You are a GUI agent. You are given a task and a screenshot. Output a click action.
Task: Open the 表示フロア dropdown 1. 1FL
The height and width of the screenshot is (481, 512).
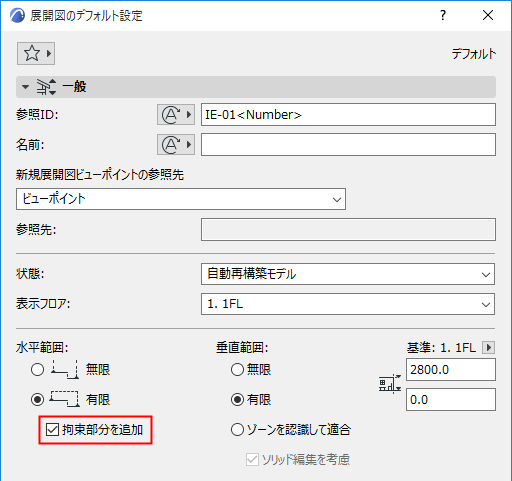point(348,304)
